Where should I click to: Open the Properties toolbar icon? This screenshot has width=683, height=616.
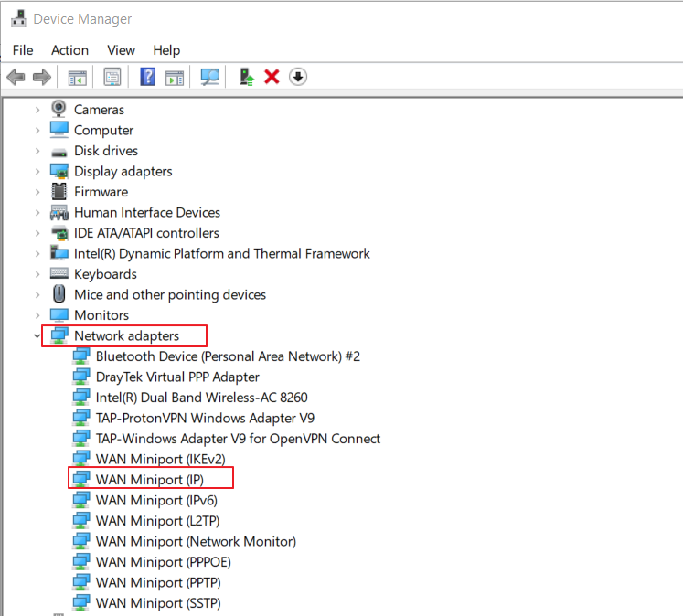(x=112, y=77)
